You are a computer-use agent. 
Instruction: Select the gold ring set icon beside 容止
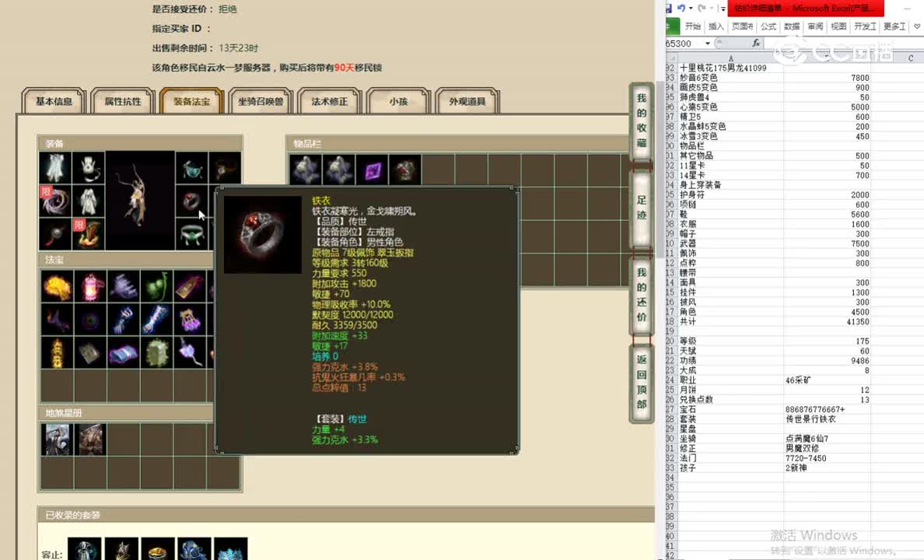157,549
